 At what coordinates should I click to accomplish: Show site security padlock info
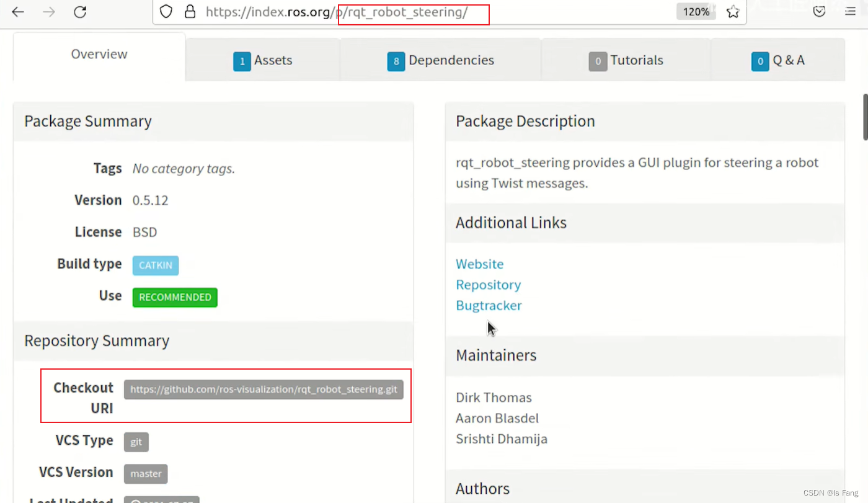190,12
